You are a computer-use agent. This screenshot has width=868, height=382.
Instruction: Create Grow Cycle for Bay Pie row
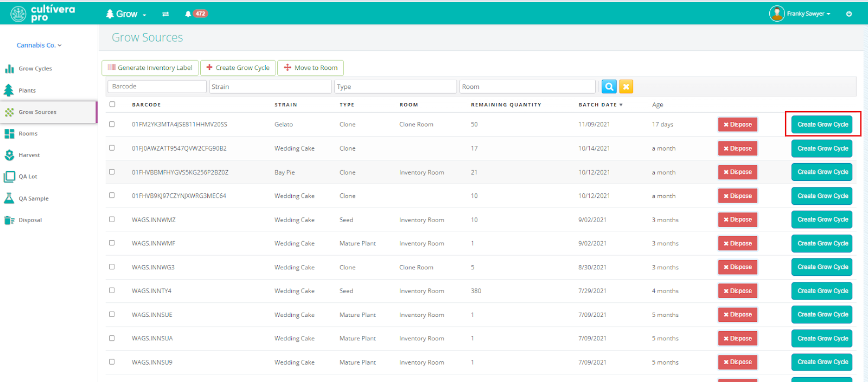(822, 172)
